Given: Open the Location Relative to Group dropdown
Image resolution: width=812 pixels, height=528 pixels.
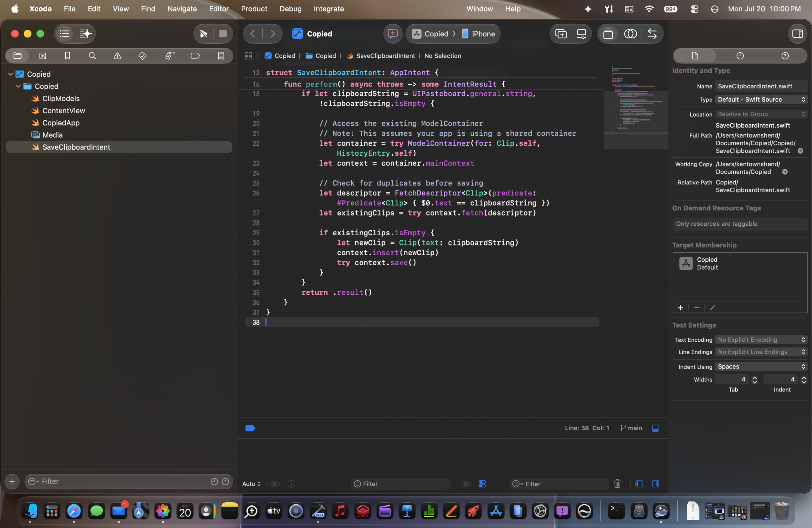Looking at the screenshot, I should click(761, 114).
